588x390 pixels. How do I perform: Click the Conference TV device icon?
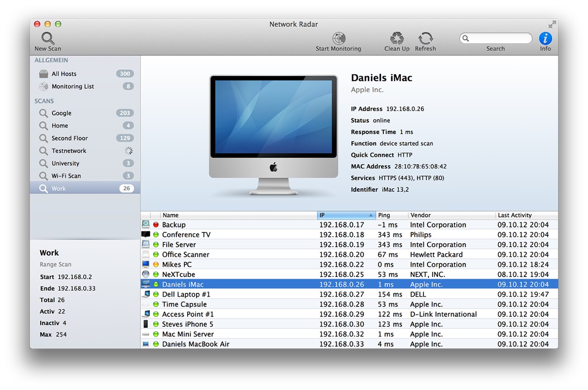[146, 234]
